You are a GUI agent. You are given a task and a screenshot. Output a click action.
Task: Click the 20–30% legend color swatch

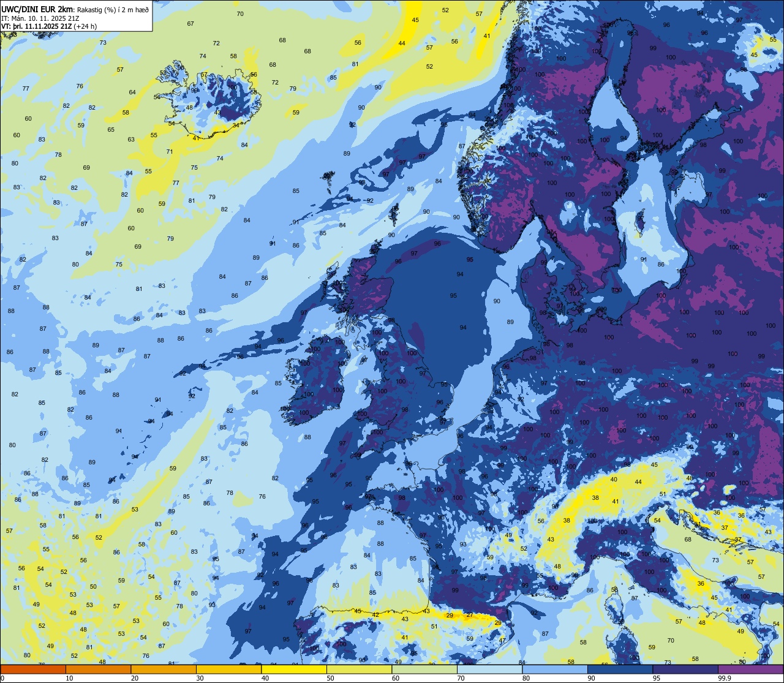pos(164,669)
